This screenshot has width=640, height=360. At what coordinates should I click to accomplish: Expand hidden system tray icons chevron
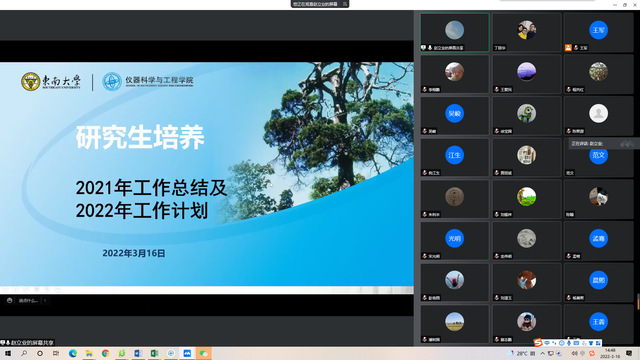(x=542, y=353)
